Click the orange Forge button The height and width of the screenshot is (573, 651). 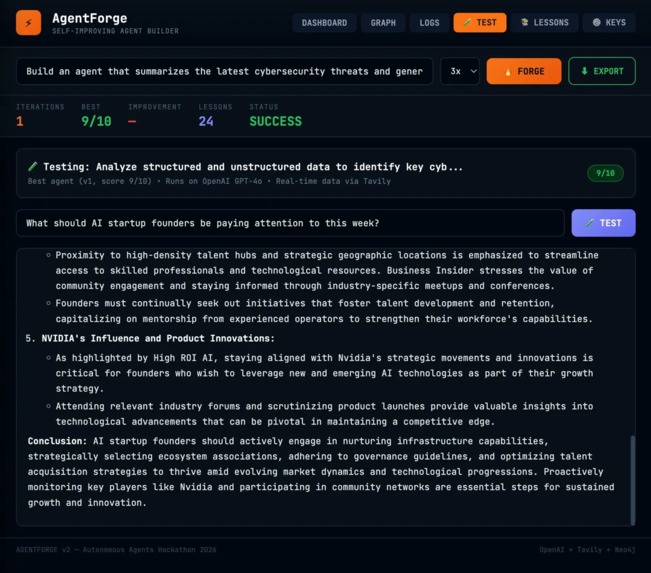click(x=524, y=71)
